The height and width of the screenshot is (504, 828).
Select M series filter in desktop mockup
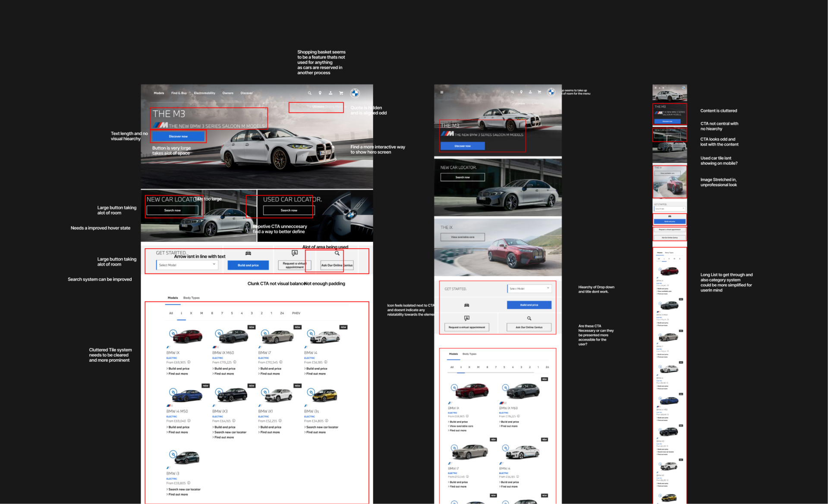(x=201, y=313)
